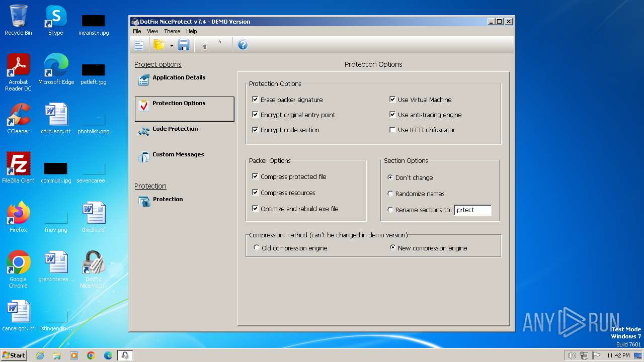644x362 pixels.
Task: Select CCleaner desktop icon
Action: 18,119
